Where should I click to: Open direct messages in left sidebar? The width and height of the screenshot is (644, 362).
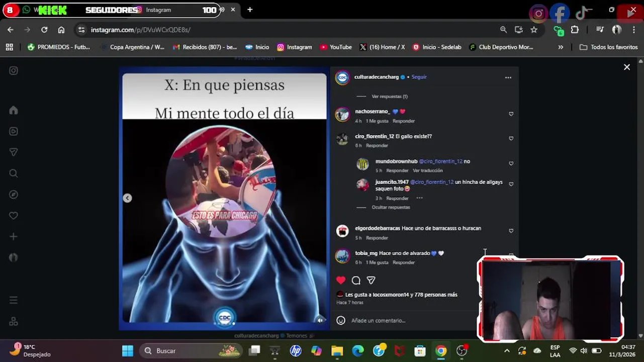coord(14,152)
